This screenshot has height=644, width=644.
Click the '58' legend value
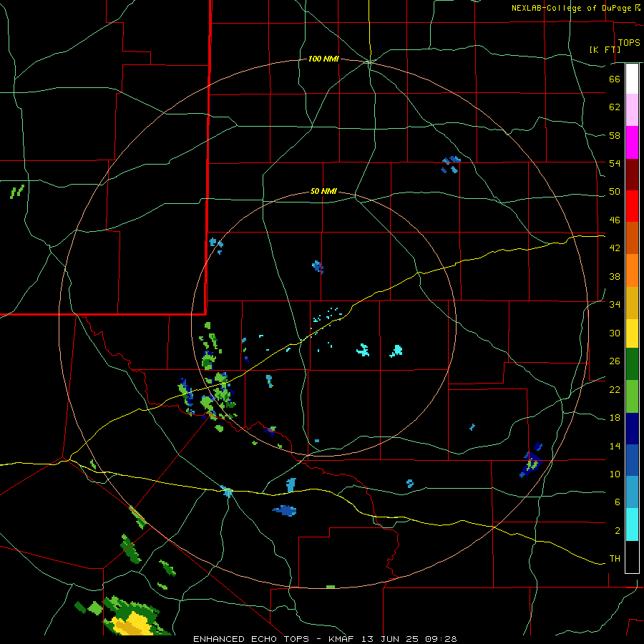615,135
